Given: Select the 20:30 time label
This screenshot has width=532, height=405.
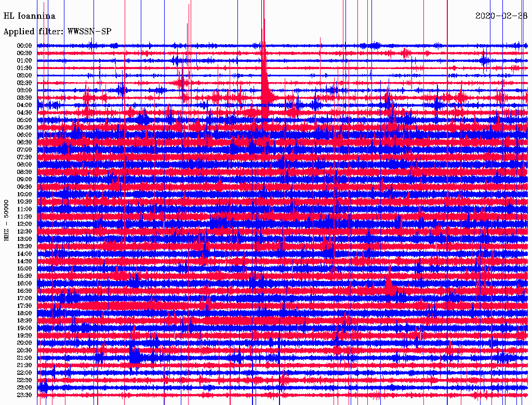Looking at the screenshot, I should [x=24, y=350].
